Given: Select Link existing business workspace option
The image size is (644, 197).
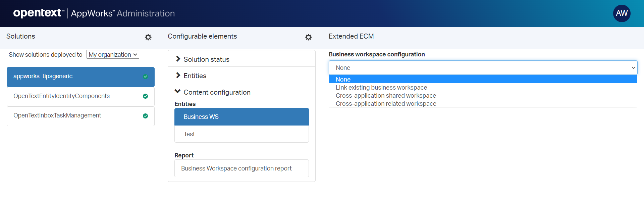Looking at the screenshot, I should pos(381,88).
